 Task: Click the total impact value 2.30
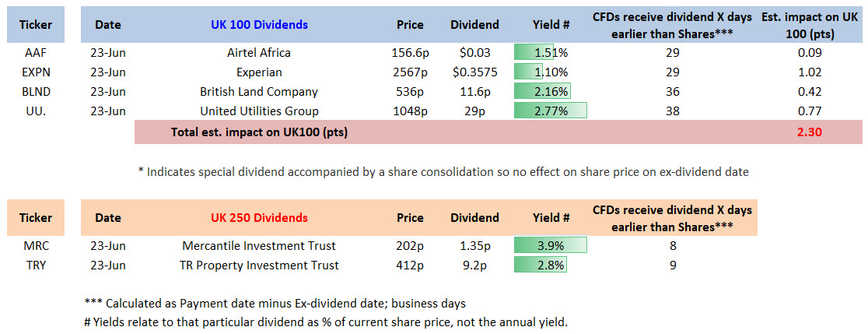click(810, 132)
